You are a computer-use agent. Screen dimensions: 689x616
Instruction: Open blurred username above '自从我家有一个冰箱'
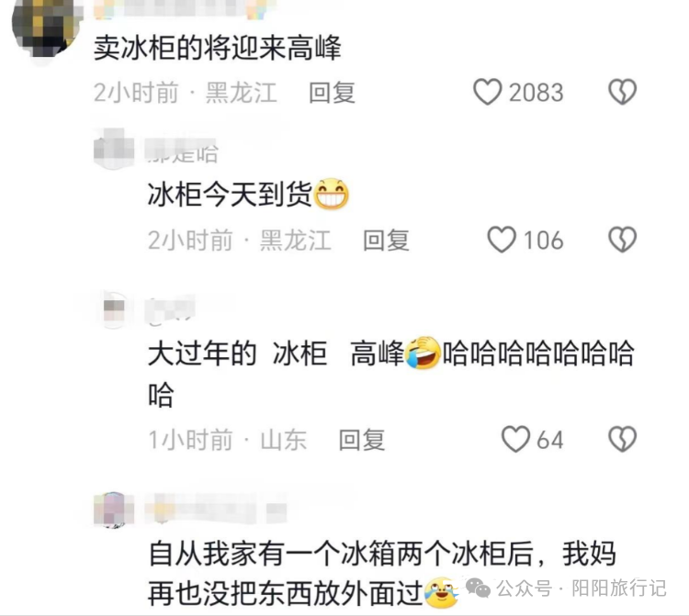point(216,510)
